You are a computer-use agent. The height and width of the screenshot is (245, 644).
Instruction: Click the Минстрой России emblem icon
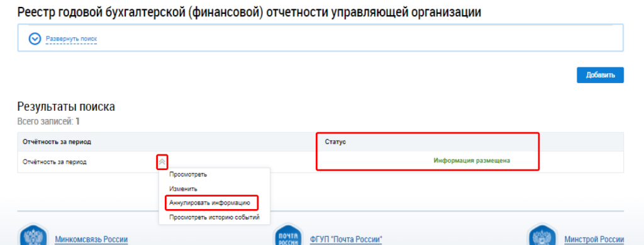[x=542, y=234]
